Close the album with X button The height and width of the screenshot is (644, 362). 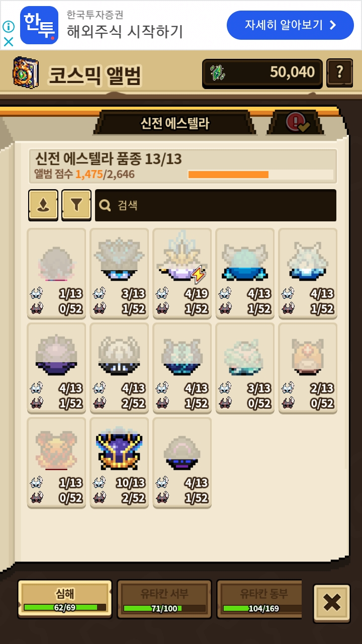tap(332, 603)
